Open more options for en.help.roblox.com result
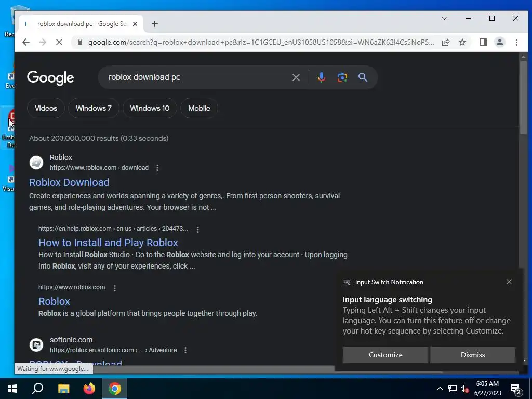The image size is (532, 399). (198, 229)
